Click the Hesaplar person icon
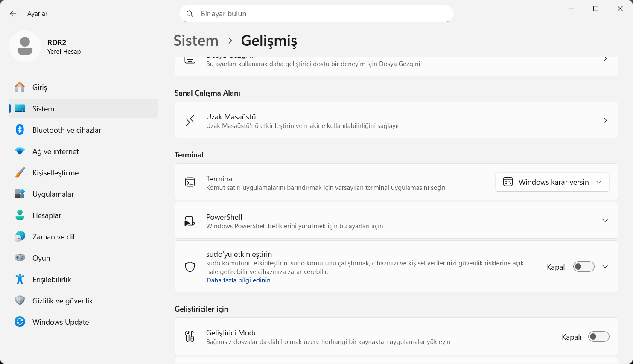The height and width of the screenshot is (364, 633). tap(20, 215)
